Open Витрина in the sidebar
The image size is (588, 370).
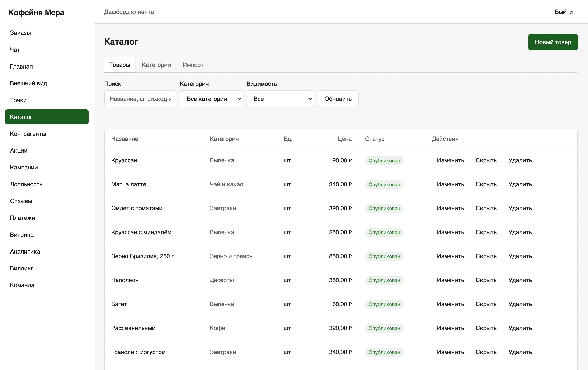click(47, 235)
